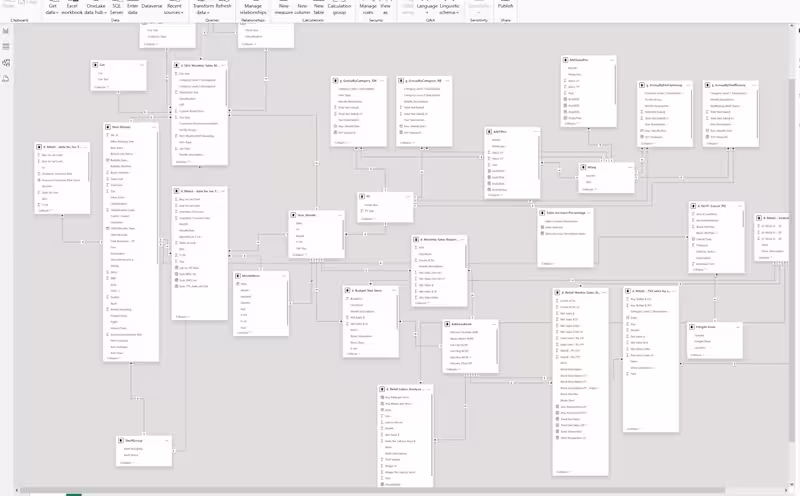800x496 pixels.
Task: Open the Language dropdown in Q&A group
Action: pyautogui.click(x=427, y=8)
